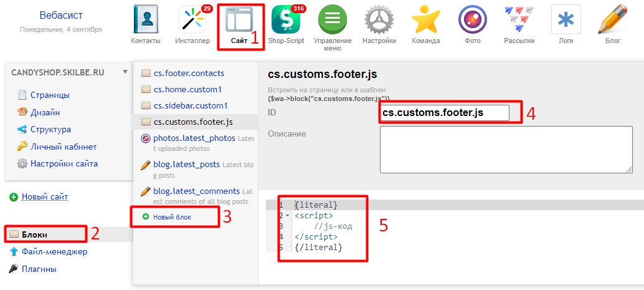Open Файл-менеджер in the sidebar

click(54, 252)
